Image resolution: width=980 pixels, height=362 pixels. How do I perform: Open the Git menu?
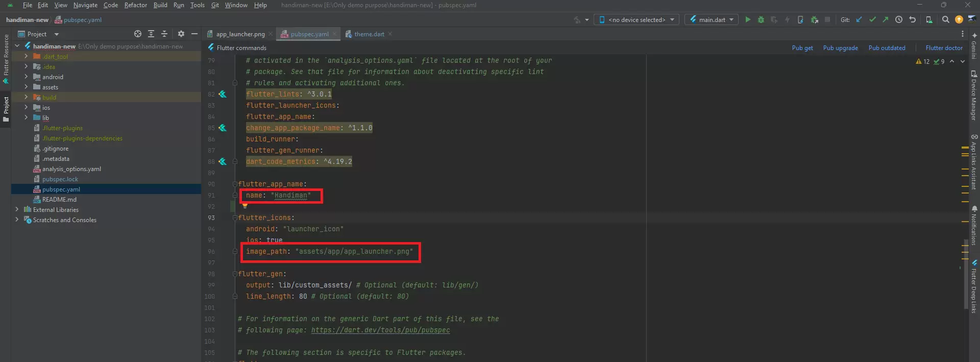click(x=215, y=5)
